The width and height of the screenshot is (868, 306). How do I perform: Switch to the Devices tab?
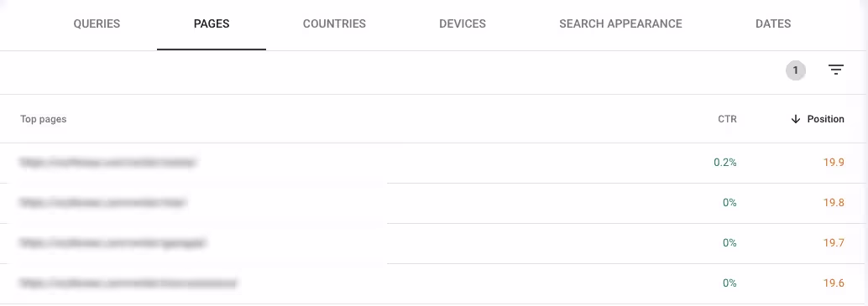point(463,24)
